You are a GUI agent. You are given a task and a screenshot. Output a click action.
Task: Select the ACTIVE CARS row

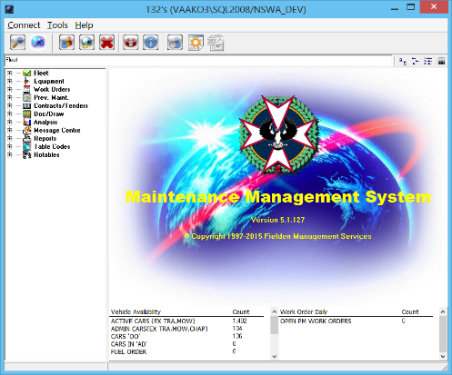tap(187, 321)
